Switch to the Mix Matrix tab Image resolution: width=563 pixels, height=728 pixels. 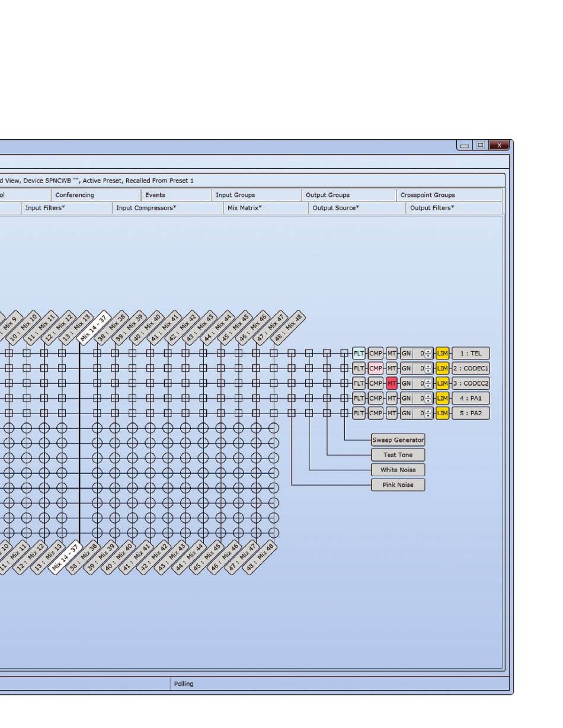click(x=244, y=208)
